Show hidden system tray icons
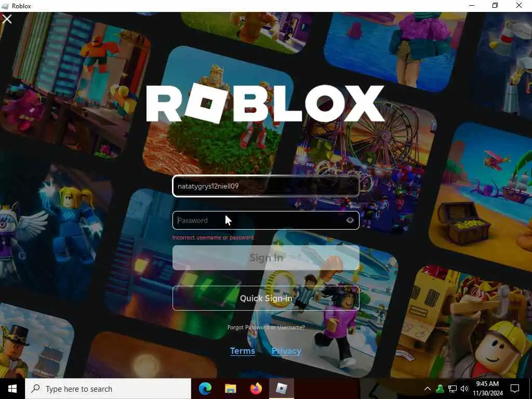 [428, 389]
